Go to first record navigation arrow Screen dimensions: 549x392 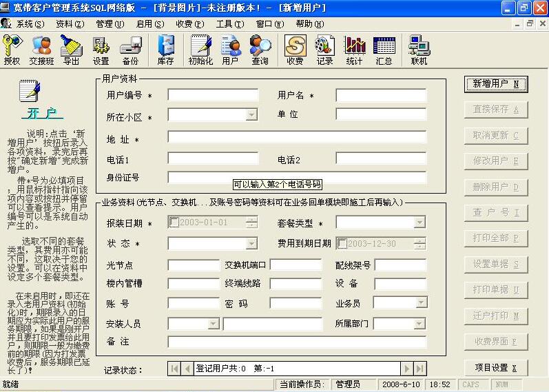(x=174, y=369)
